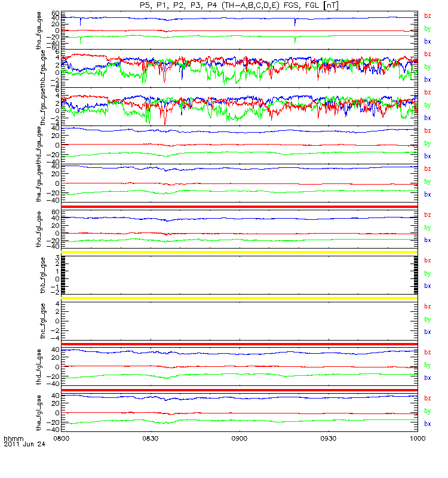Image resolution: width=448 pixels, height=478 pixels.
Task: Click the red bz legend in tha_fgs panel
Action: [427, 16]
